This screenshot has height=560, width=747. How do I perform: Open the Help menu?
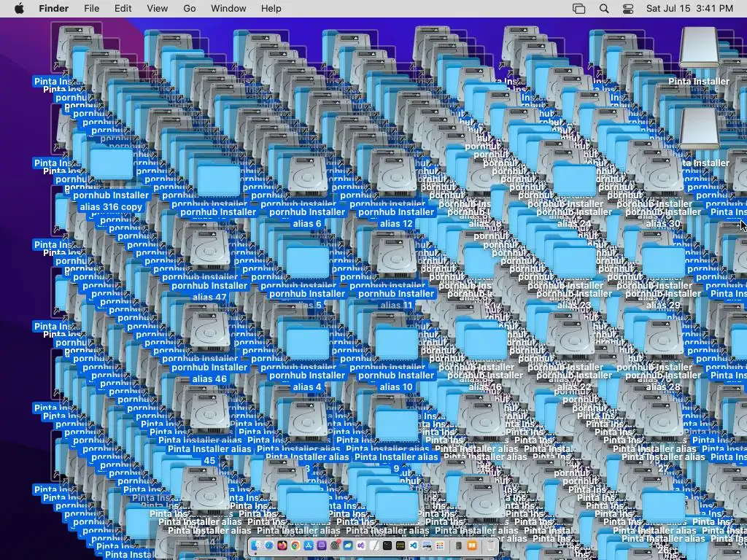click(x=271, y=9)
